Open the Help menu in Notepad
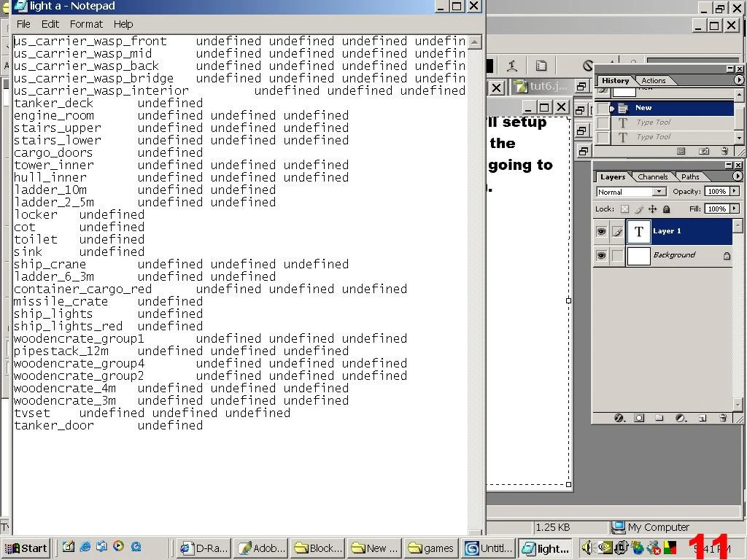 (123, 24)
